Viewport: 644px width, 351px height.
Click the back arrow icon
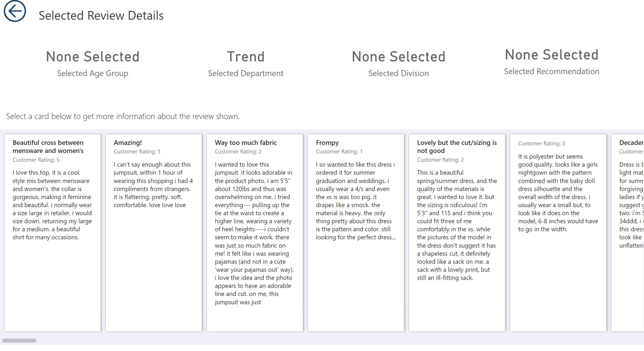pos(15,11)
